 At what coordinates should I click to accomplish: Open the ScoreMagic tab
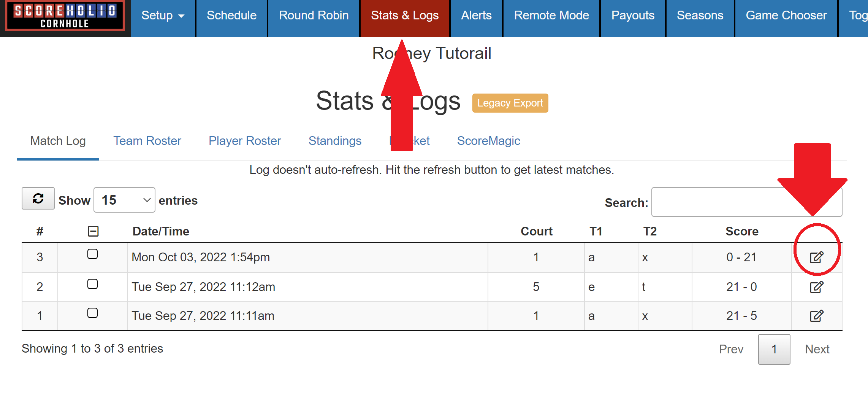pos(488,141)
